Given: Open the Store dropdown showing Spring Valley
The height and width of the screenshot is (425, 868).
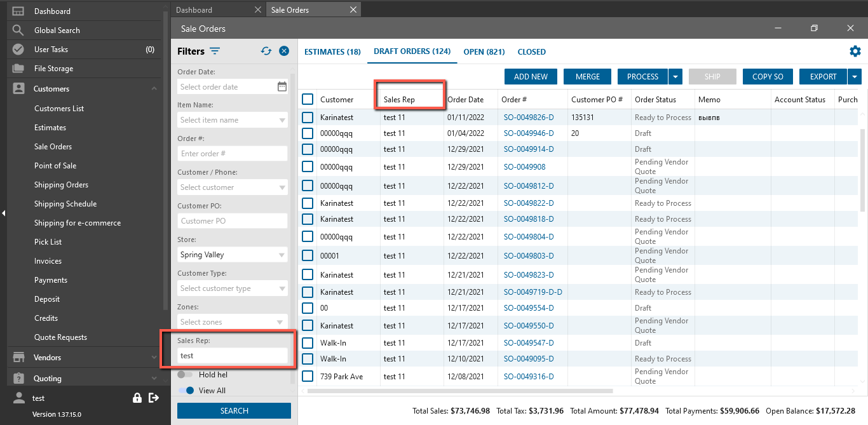Looking at the screenshot, I should [x=233, y=255].
